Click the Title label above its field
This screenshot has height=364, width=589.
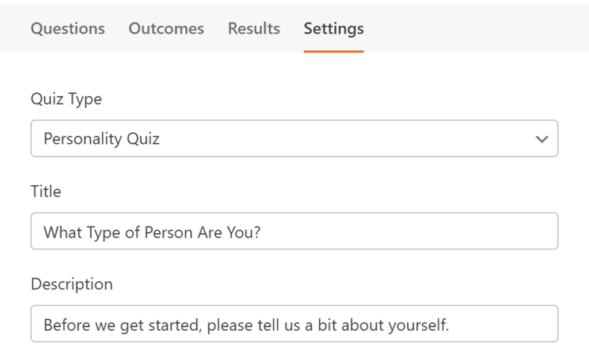(x=45, y=191)
